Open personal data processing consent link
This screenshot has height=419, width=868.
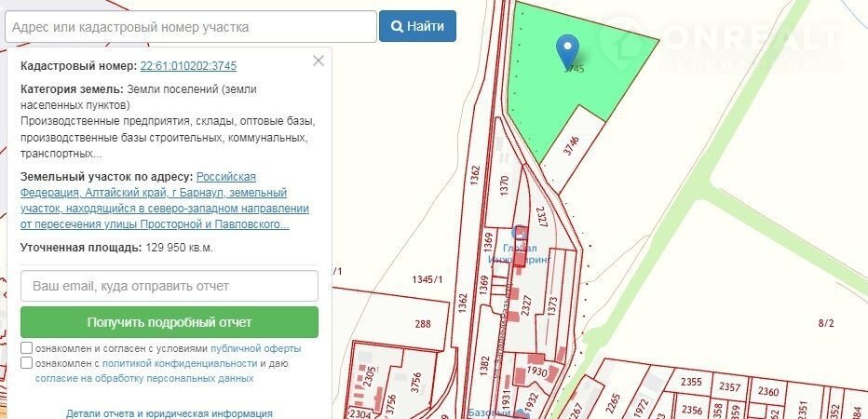pos(144,379)
